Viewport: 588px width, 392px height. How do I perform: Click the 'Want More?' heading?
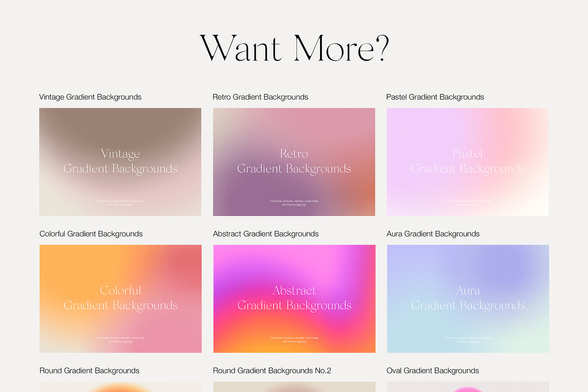click(294, 48)
